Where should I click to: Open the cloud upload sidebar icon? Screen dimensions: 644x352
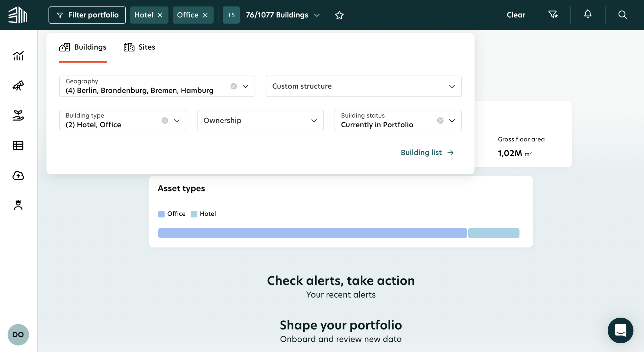(18, 175)
